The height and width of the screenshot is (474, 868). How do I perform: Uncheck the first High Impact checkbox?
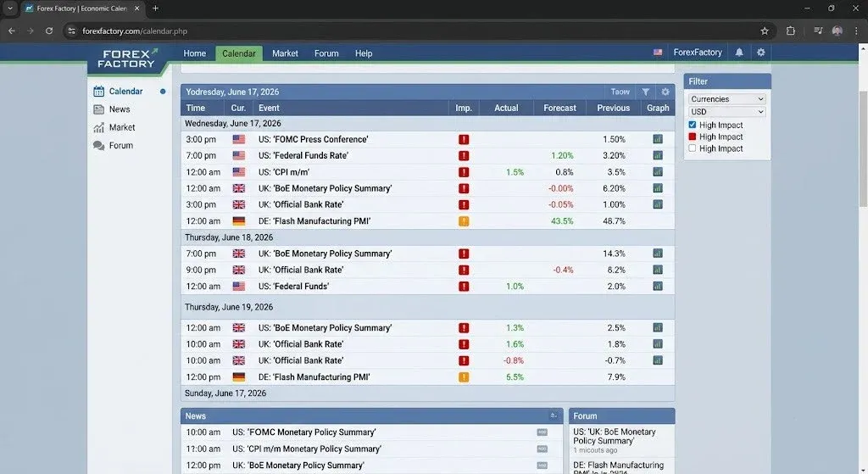pyautogui.click(x=692, y=125)
